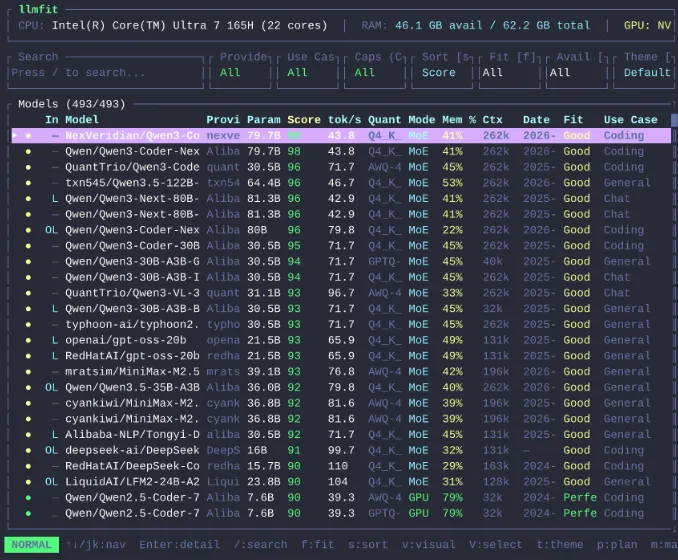Click the 40k context value
The height and width of the screenshot is (560, 678).
pyautogui.click(x=493, y=262)
